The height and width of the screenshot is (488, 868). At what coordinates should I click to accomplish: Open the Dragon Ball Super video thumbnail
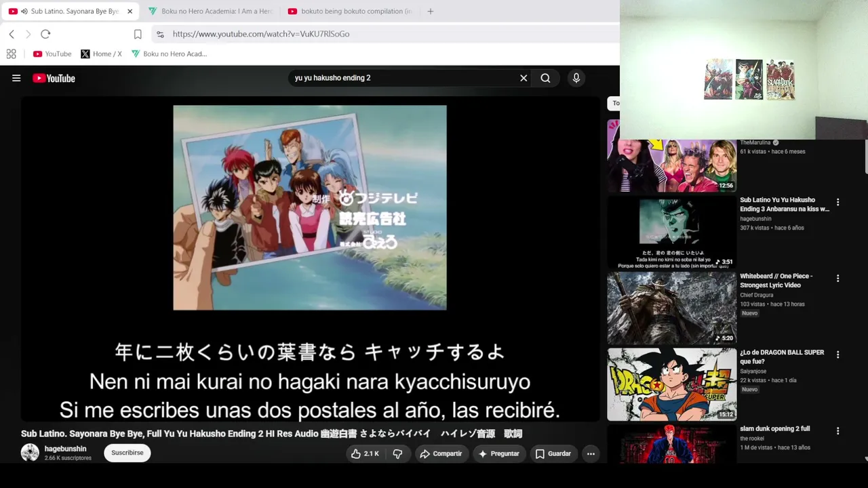(x=671, y=384)
